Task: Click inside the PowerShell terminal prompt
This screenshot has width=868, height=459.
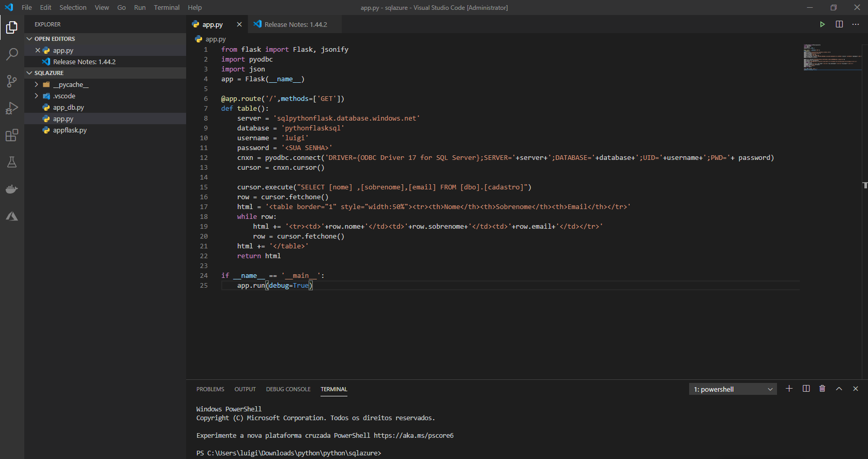Action: click(288, 453)
